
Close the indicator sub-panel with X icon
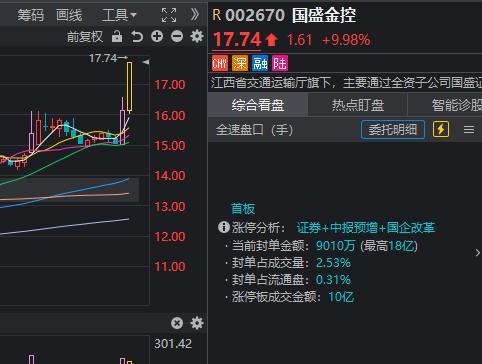tap(177, 323)
